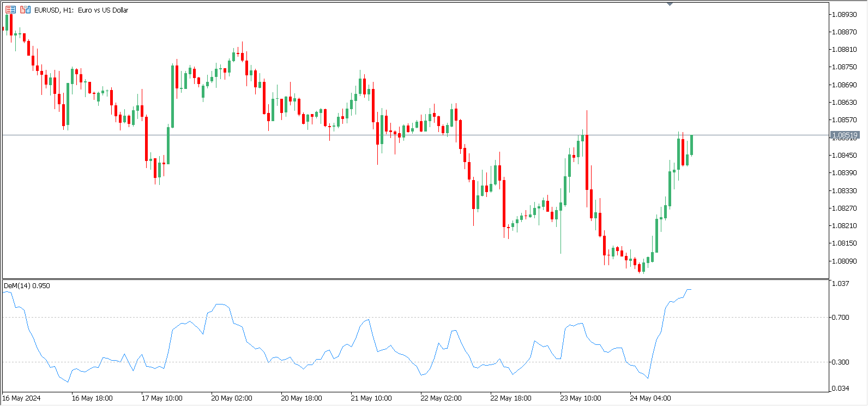Click the EURUSD, H1 chart title
The image size is (868, 406).
coord(81,10)
